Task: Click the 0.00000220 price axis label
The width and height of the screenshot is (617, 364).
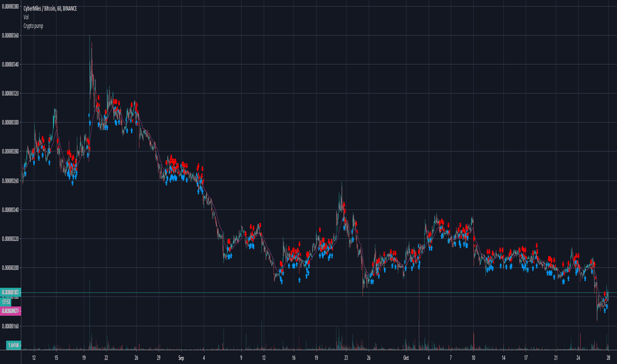Action: [x=10, y=239]
